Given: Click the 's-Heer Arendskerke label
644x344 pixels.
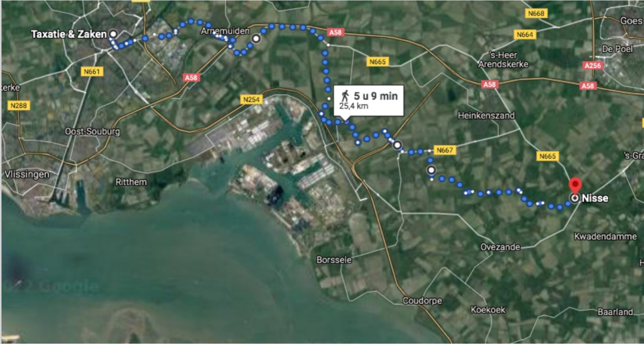Looking at the screenshot, I should click(504, 60).
